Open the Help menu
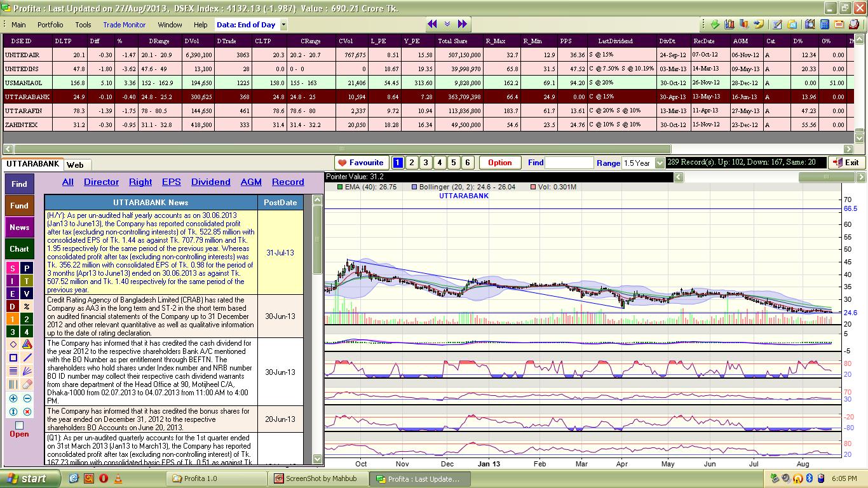Image resolution: width=868 pixels, height=488 pixels. coord(201,25)
